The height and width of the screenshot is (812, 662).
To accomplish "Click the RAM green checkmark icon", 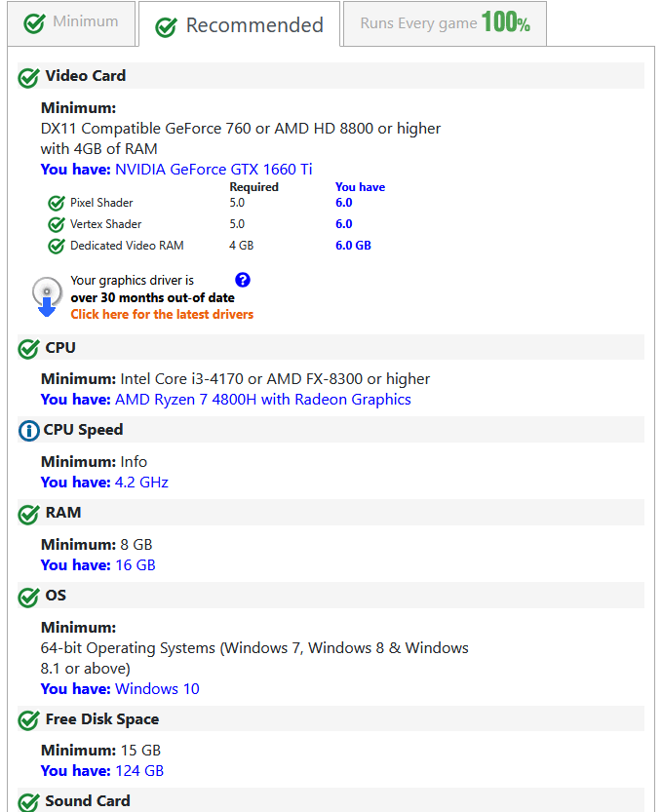I will (28, 515).
